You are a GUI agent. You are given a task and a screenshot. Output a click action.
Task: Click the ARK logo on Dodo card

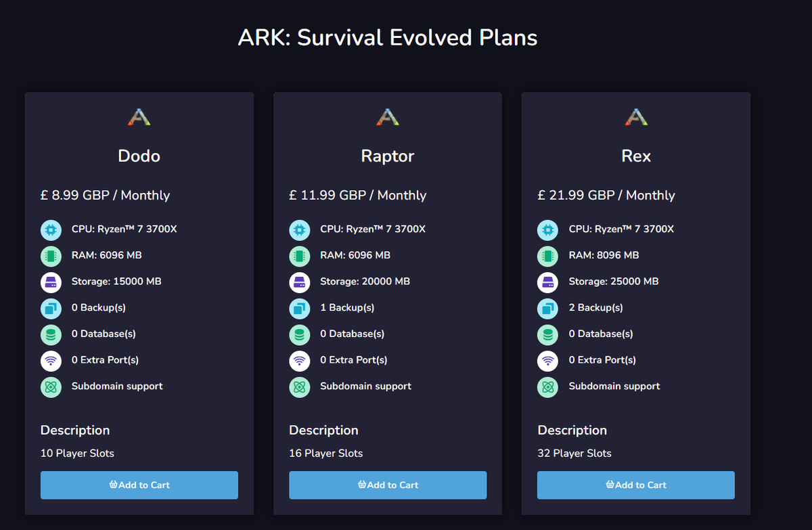[x=139, y=118]
